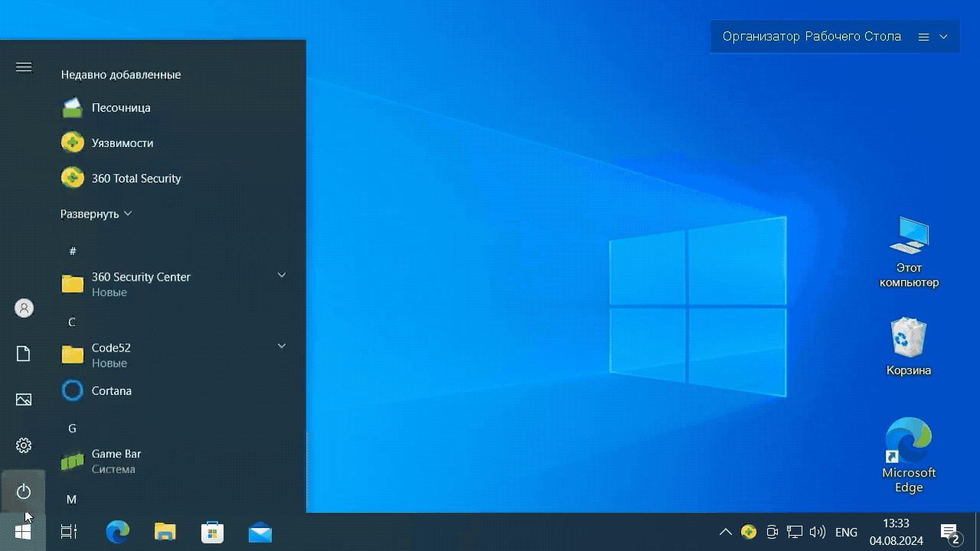Click the Power button in Start menu
980x551 pixels.
tap(24, 491)
